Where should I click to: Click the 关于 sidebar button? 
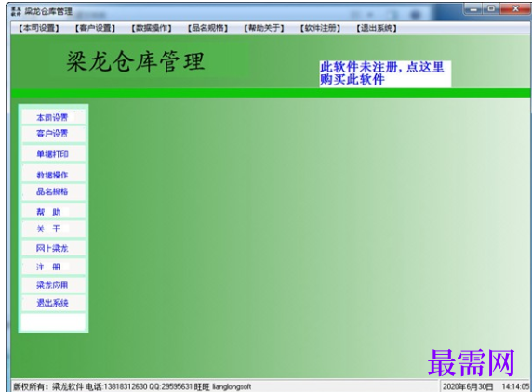pos(53,229)
